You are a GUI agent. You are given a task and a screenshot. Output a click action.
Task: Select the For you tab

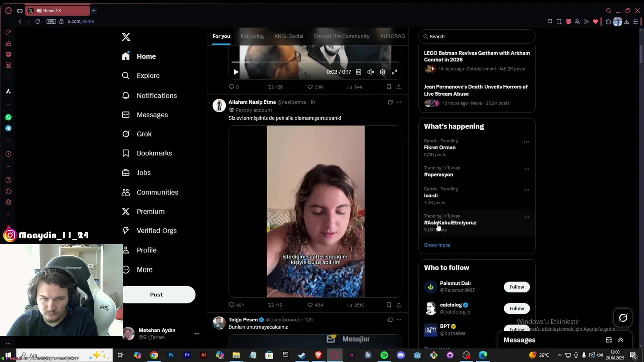point(221,36)
